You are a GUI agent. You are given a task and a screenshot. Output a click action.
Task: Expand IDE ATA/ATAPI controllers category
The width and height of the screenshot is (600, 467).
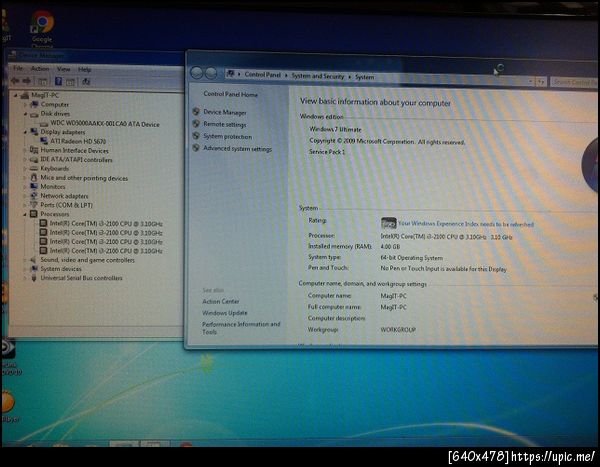[25, 160]
